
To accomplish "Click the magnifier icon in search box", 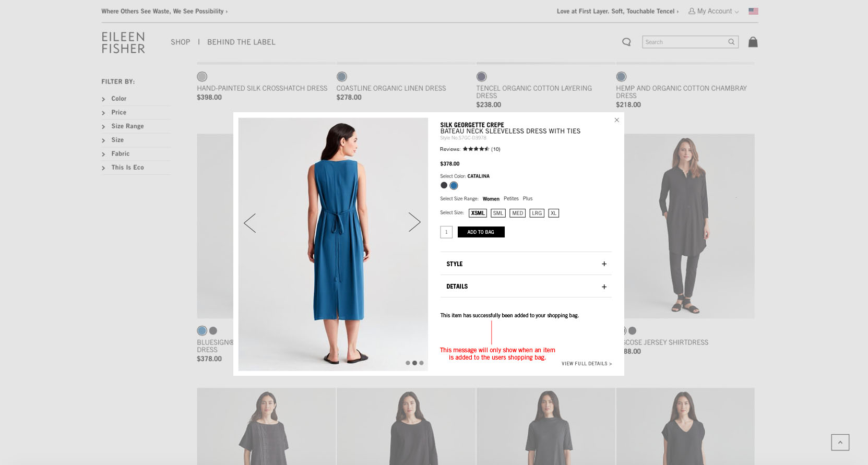I will point(731,42).
